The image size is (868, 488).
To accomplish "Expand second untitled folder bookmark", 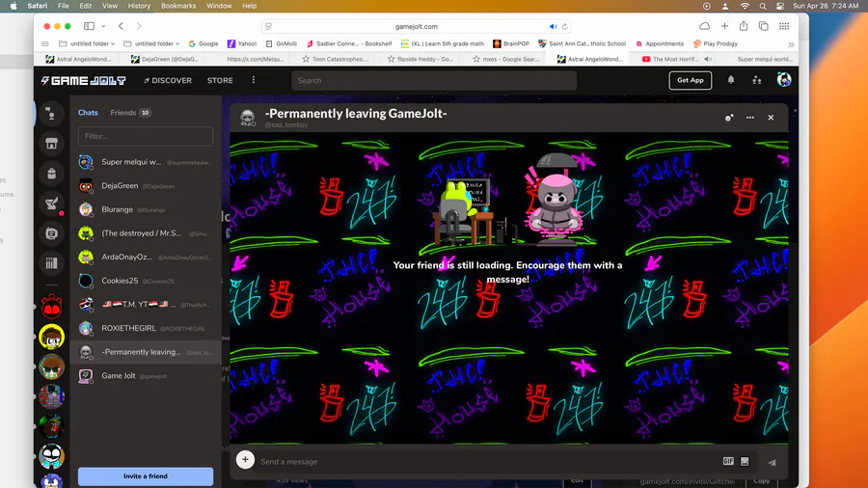I will tap(151, 43).
